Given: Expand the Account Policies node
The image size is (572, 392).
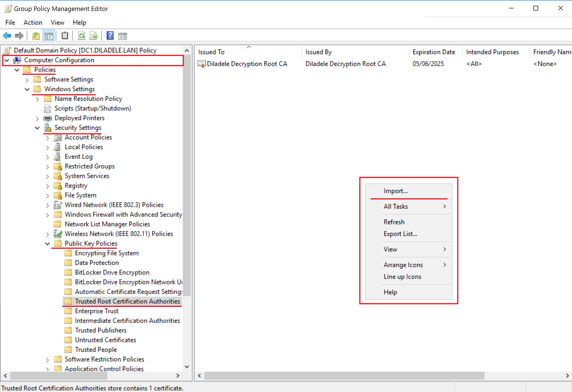Looking at the screenshot, I should click(47, 138).
